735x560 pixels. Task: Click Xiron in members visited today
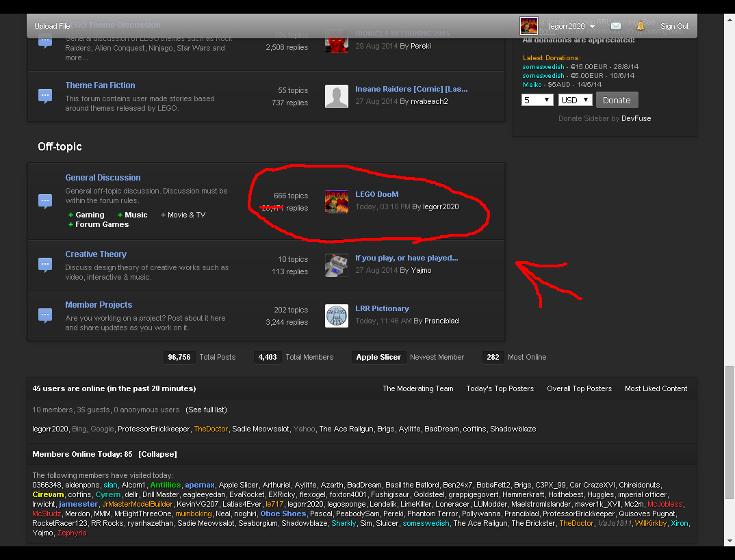(x=680, y=524)
